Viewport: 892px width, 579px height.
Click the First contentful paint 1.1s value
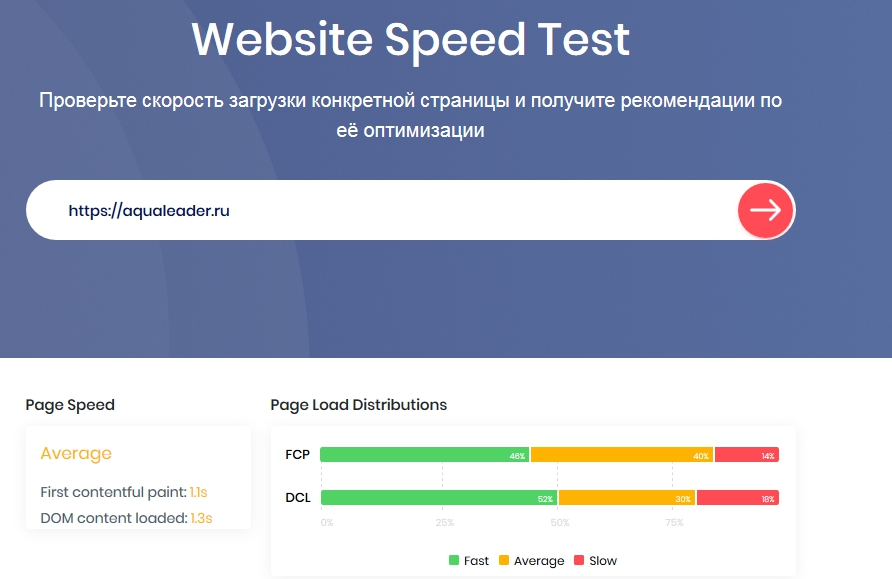[199, 492]
